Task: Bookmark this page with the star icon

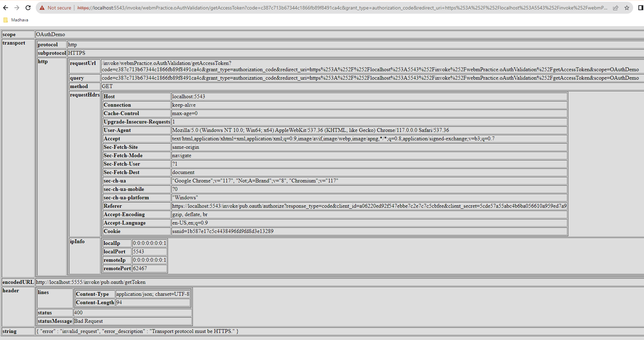Action: (628, 8)
